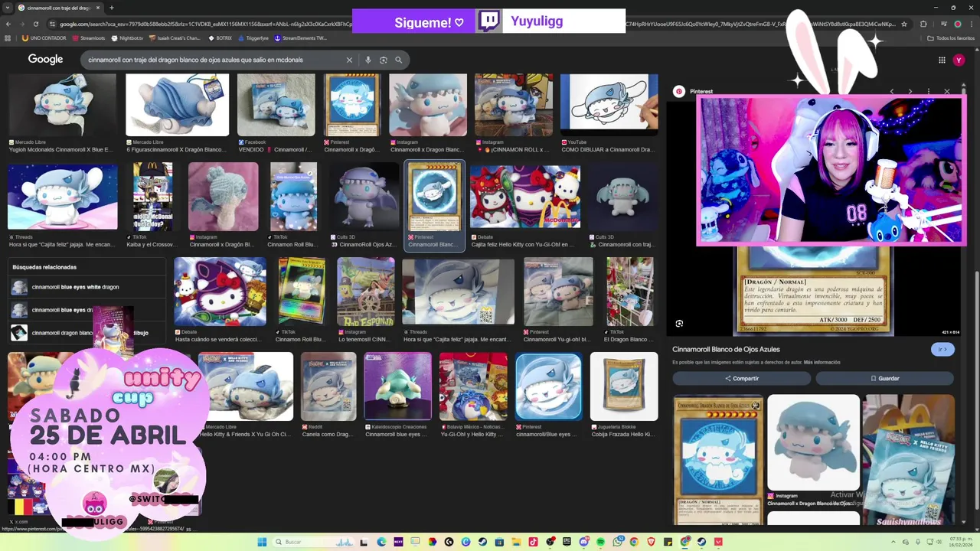980x551 pixels.
Task: Open Discord from the taskbar
Action: [x=583, y=542]
